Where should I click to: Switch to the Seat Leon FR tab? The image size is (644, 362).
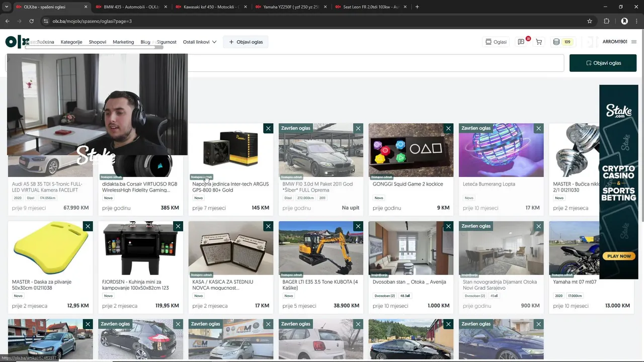[x=371, y=7]
